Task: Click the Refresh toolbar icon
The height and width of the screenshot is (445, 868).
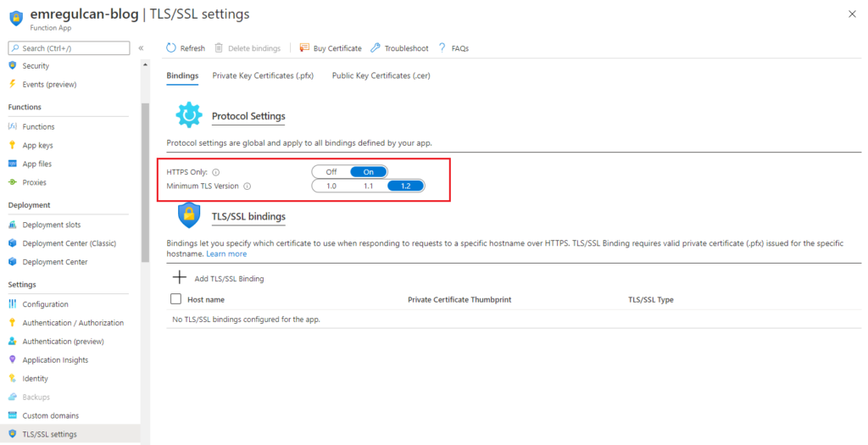Action: [171, 48]
